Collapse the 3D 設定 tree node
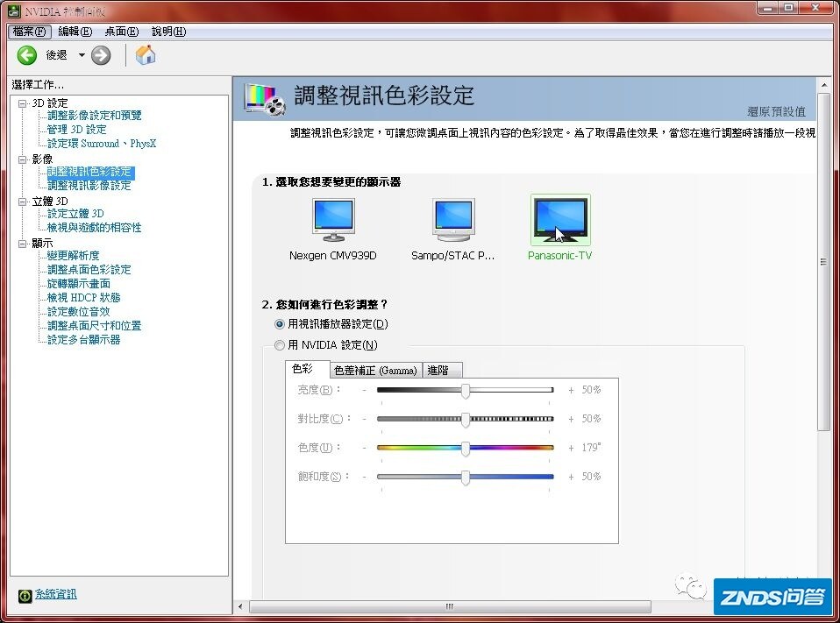840x623 pixels. (22, 103)
